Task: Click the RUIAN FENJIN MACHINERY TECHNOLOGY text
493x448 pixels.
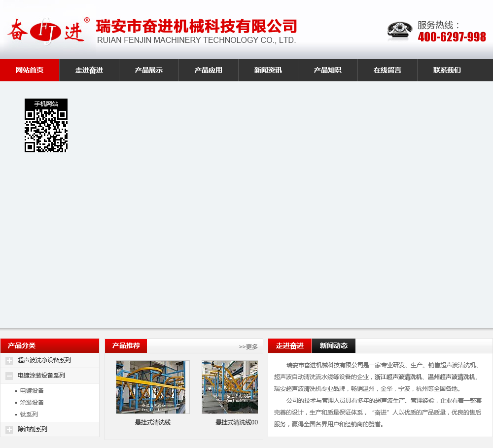Action: click(196, 40)
